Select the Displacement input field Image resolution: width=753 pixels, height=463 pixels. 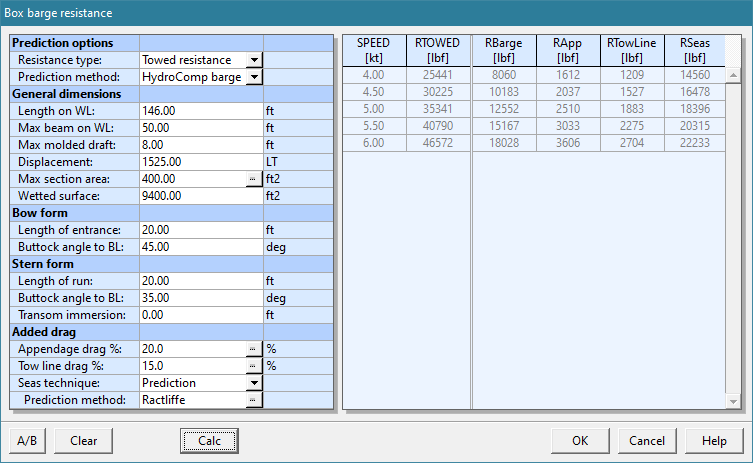point(200,162)
